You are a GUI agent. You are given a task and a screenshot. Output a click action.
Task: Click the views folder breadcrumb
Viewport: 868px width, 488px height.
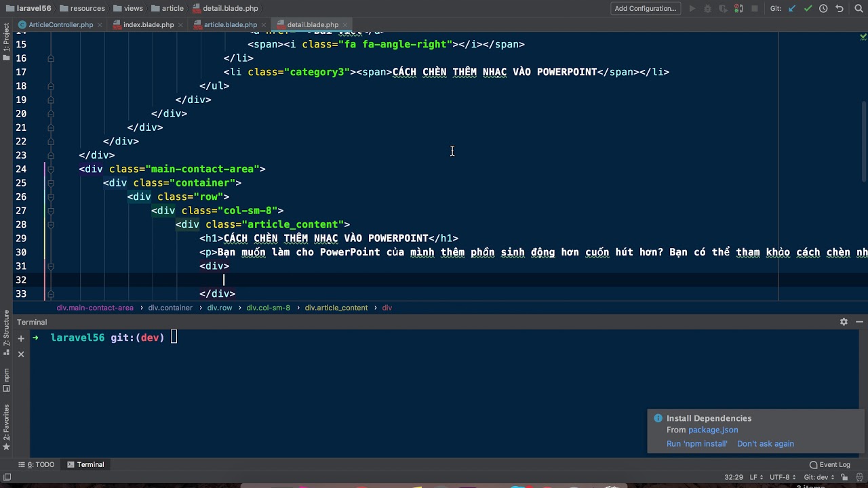(128, 8)
